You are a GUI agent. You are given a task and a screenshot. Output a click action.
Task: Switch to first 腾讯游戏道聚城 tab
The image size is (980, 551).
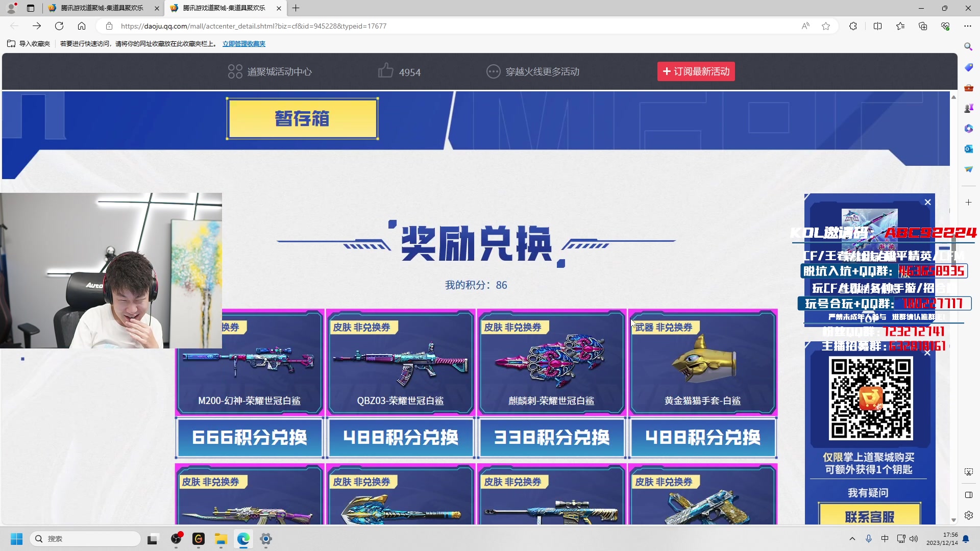(102, 8)
